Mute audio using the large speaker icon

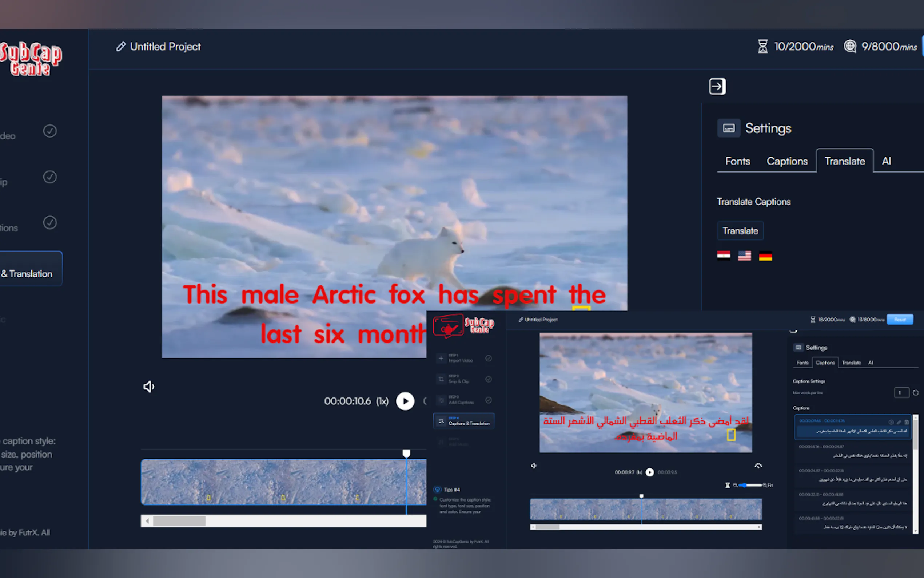[148, 387]
